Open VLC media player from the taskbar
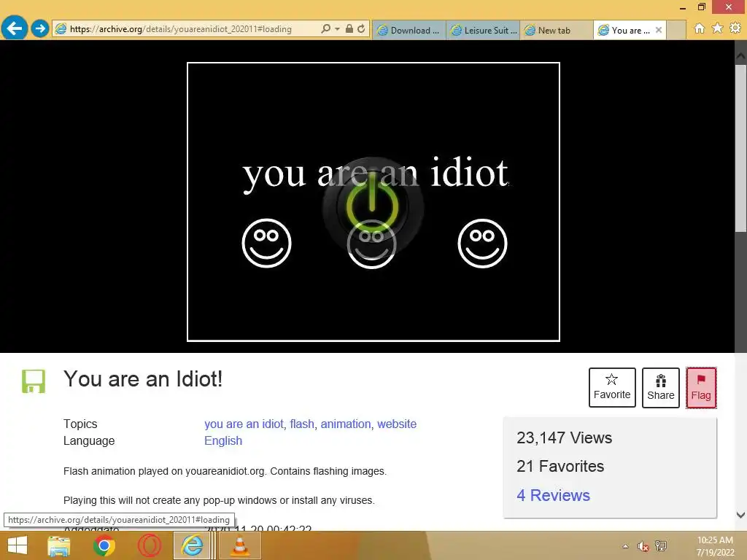This screenshot has height=560, width=747. [239, 545]
